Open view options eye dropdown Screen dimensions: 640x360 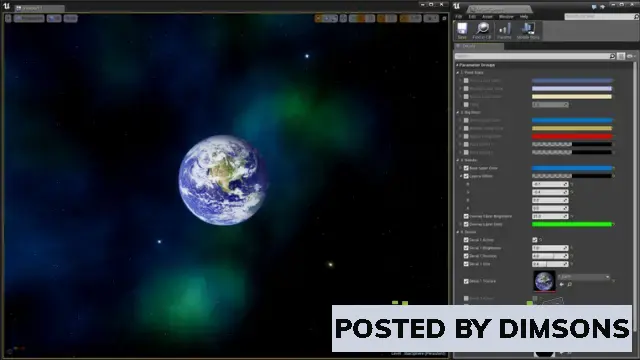pyautogui.click(x=630, y=56)
